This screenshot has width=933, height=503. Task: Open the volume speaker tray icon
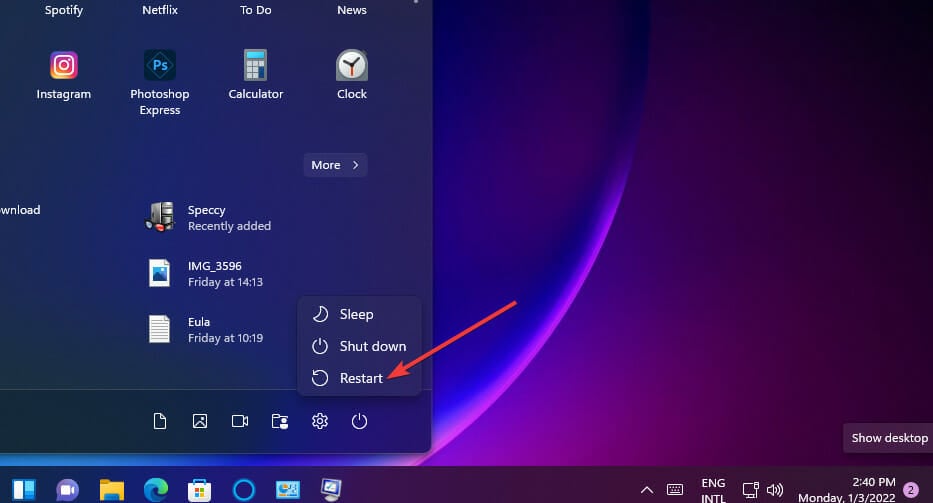[x=775, y=490]
